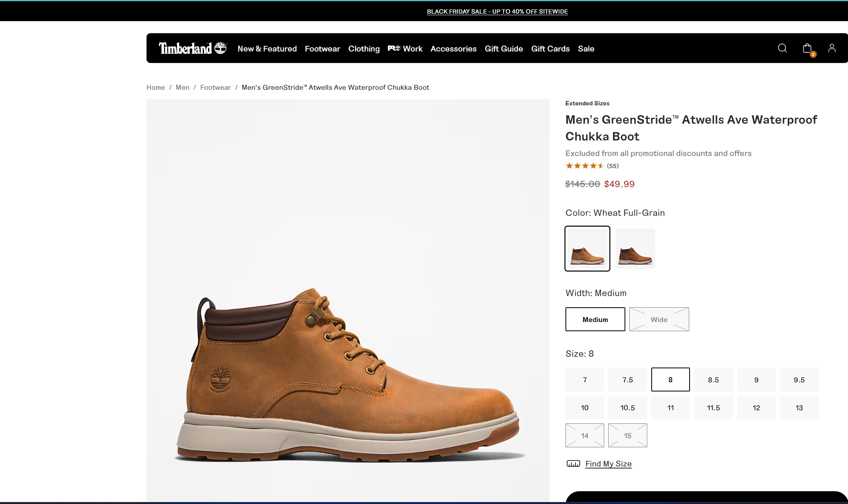The width and height of the screenshot is (848, 504).
Task: Go to Home breadcrumb
Action: pyautogui.click(x=155, y=87)
